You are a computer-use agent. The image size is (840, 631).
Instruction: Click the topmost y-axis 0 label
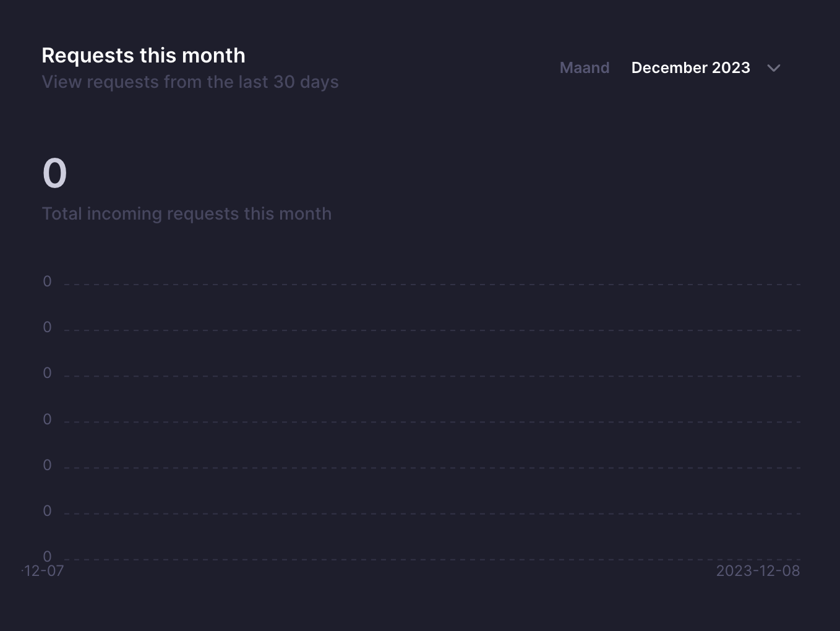pos(47,281)
